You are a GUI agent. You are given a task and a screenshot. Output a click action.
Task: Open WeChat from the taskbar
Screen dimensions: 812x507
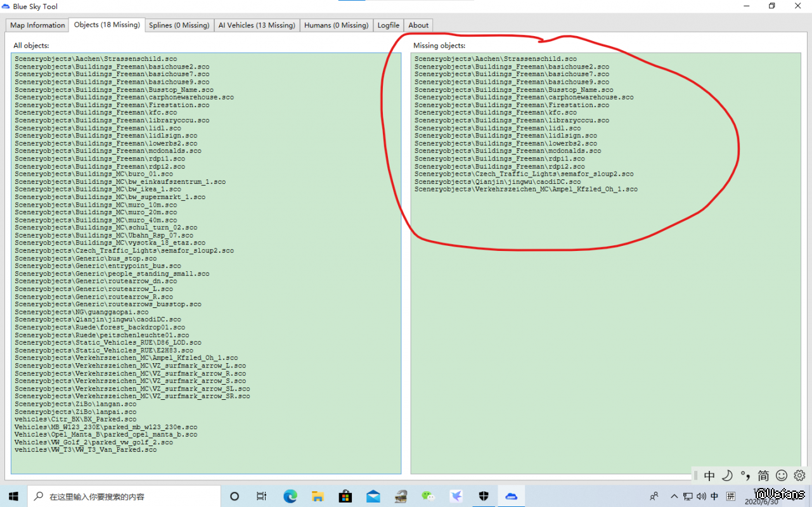point(429,496)
